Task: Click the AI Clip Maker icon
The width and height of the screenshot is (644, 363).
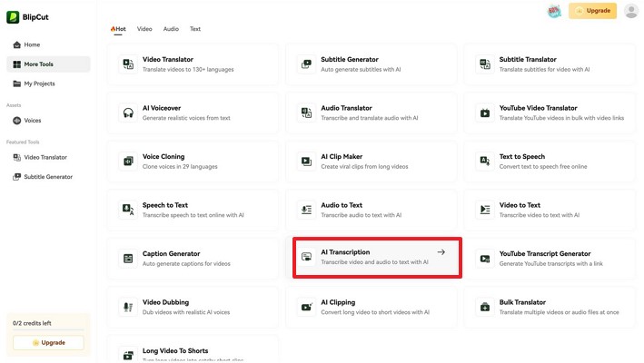Action: tap(306, 162)
